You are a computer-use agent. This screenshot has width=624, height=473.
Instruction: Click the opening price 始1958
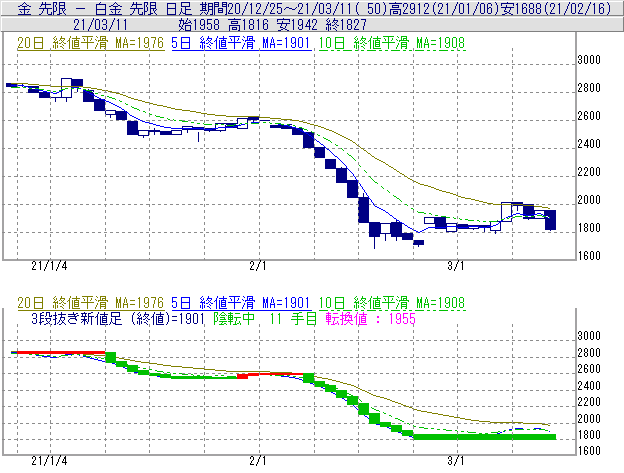[x=199, y=25]
